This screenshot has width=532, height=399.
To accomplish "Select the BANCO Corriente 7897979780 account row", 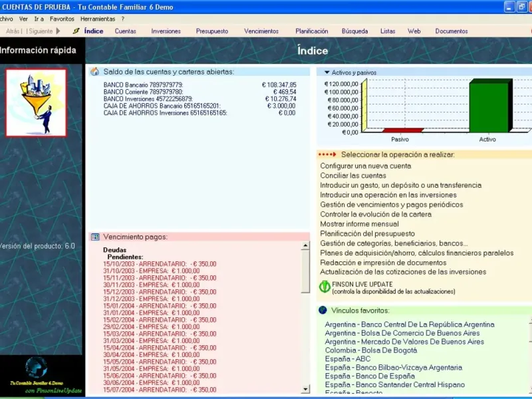I will point(199,92).
